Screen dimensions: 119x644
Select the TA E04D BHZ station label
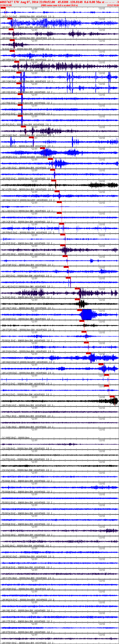(x=27, y=297)
